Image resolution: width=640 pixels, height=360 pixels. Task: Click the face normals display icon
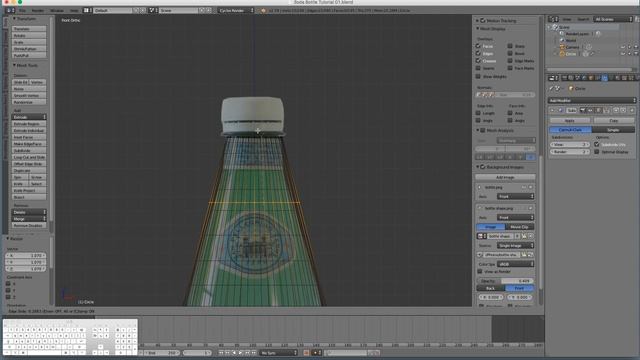(492, 95)
